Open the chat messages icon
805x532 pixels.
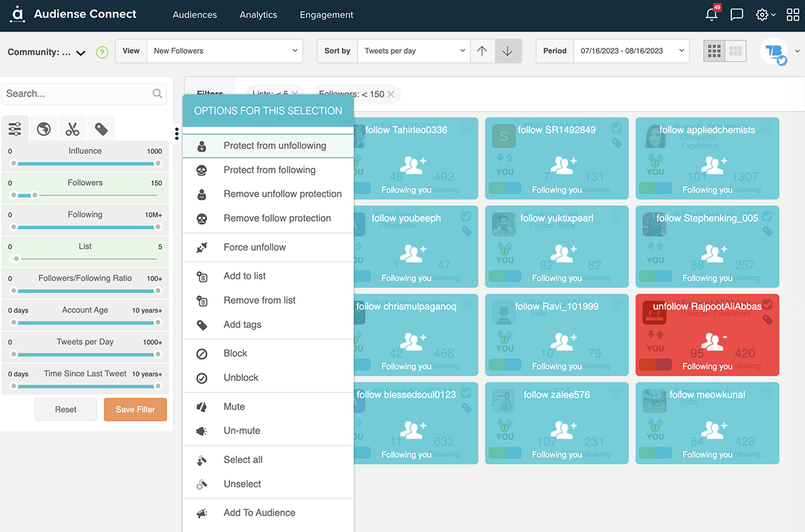click(x=737, y=14)
